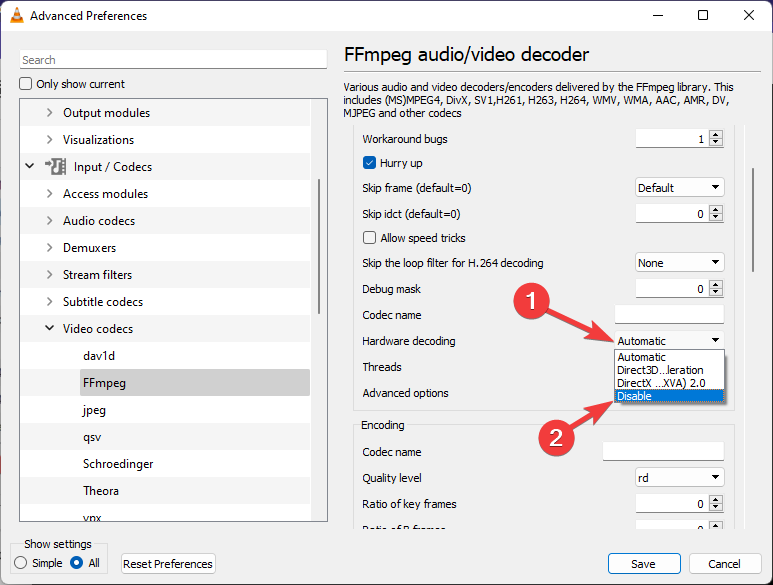Maximize the Advanced Preferences window
The height and width of the screenshot is (585, 773).
(703, 15)
